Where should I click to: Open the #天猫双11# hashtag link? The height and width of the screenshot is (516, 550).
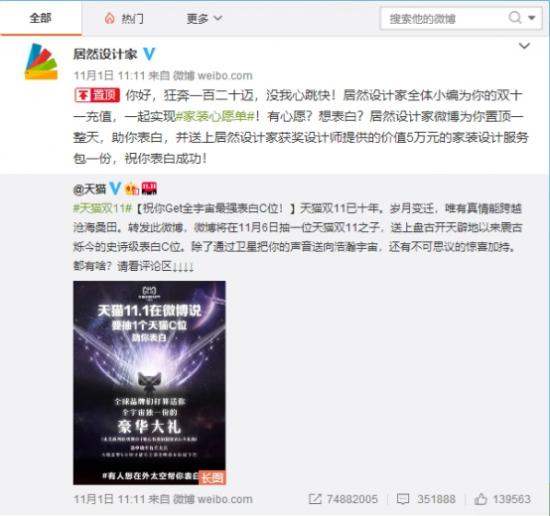[x=102, y=208]
